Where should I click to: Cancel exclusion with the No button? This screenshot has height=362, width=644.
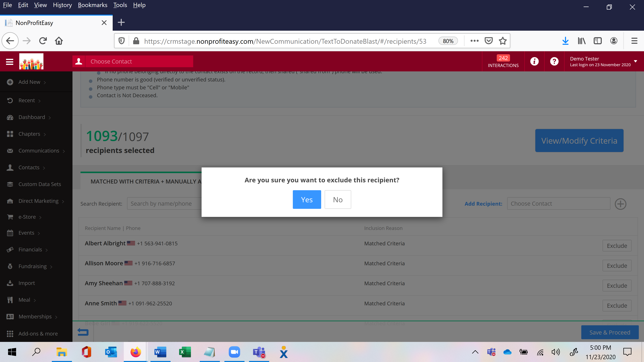coord(338,199)
